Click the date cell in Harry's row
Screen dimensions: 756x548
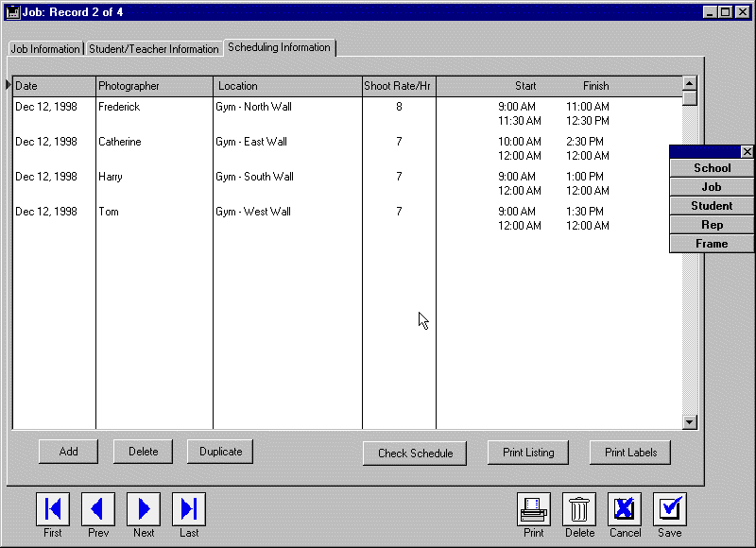click(x=46, y=177)
